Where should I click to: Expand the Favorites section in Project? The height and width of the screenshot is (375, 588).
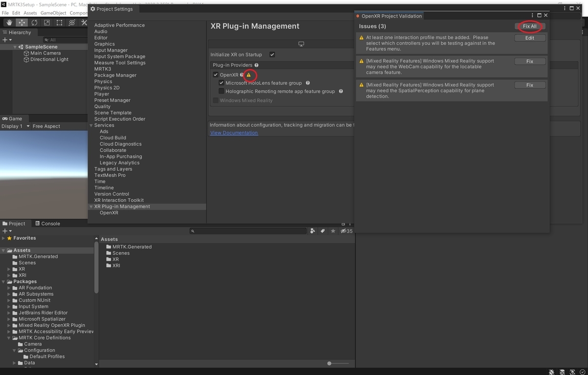pyautogui.click(x=3, y=238)
